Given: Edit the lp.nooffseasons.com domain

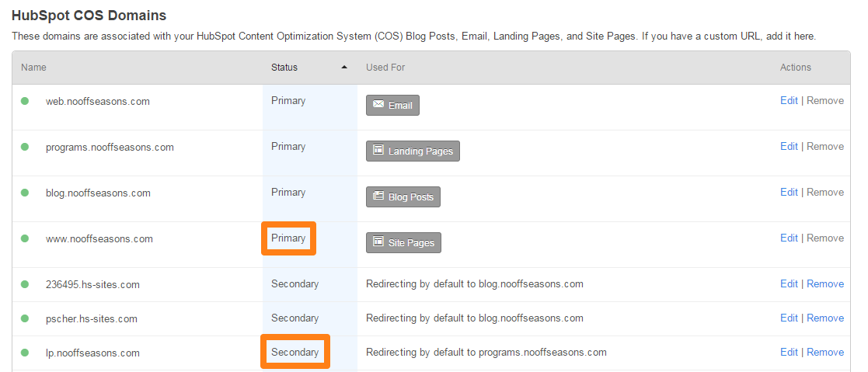Looking at the screenshot, I should point(789,352).
